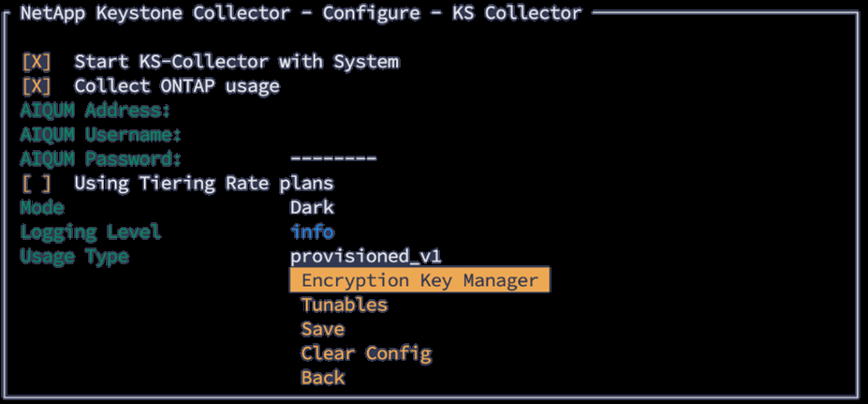This screenshot has height=404, width=868.
Task: Change the Mode value Dark
Action: pyautogui.click(x=312, y=207)
